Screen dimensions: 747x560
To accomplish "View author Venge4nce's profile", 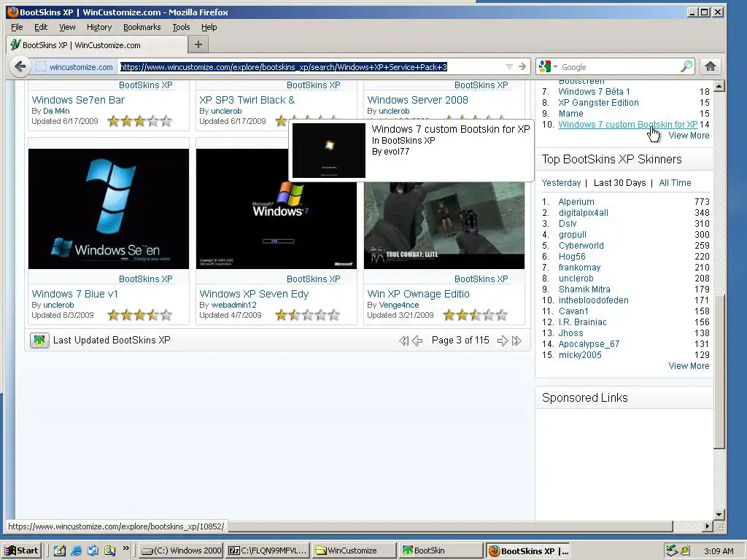I will 399,305.
